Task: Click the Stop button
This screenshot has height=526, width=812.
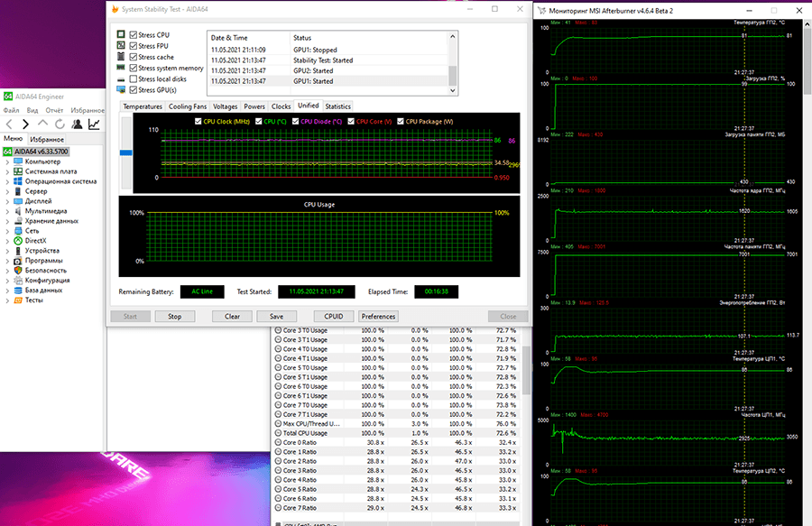Action: click(174, 317)
